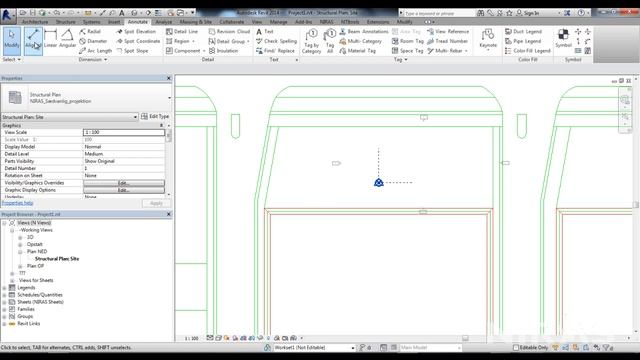
Task: Select the Diameter dimension tool
Action: 93,41
